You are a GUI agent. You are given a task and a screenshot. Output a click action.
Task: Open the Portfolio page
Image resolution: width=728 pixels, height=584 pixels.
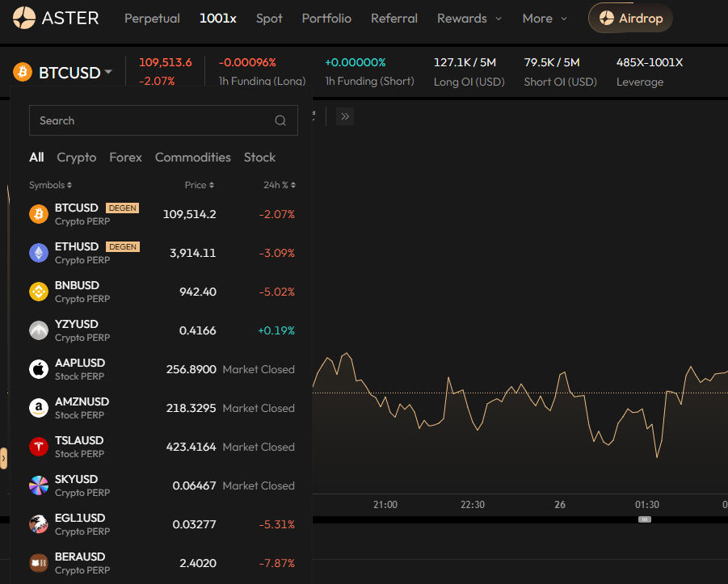[326, 18]
